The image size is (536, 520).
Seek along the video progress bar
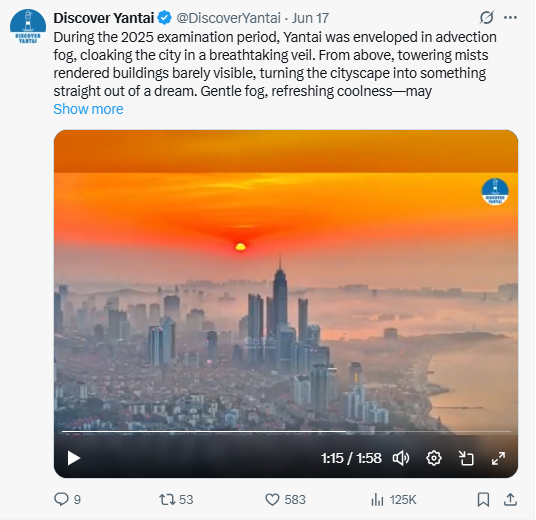[286, 431]
